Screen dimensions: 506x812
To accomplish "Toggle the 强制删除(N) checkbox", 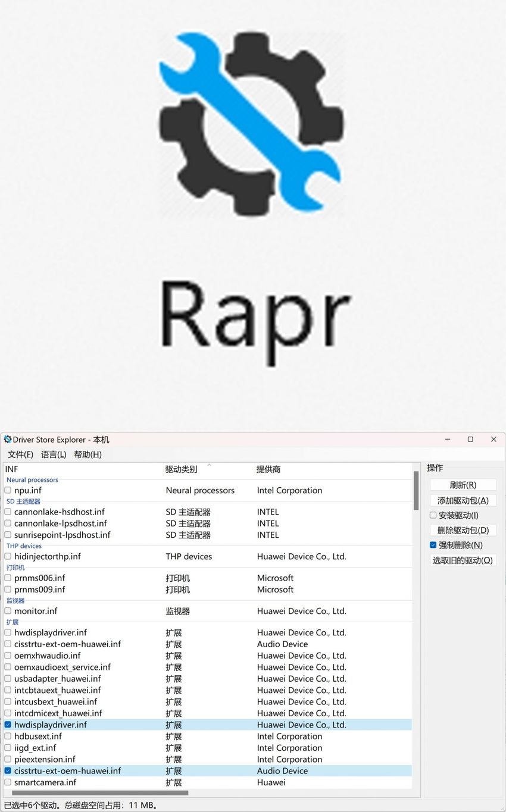I will tap(433, 545).
